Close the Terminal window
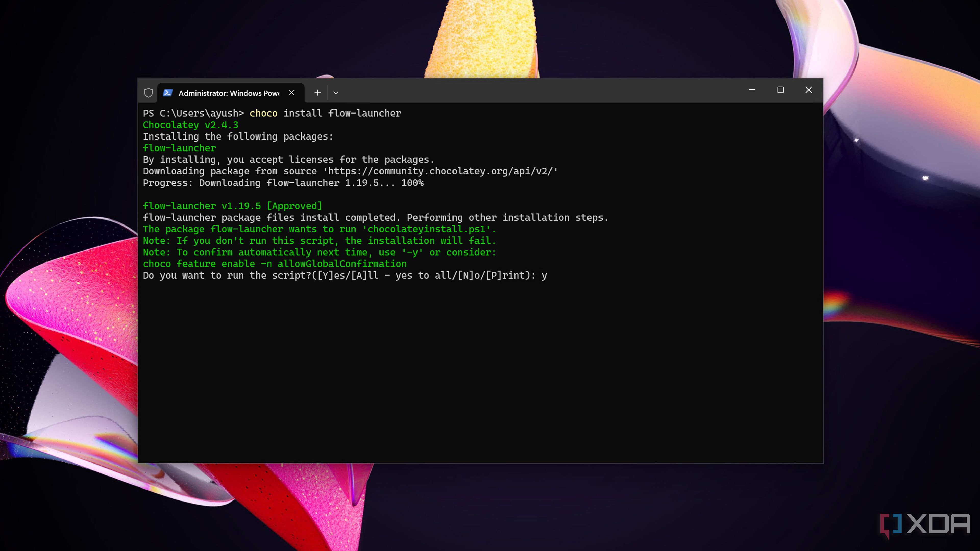 [808, 90]
